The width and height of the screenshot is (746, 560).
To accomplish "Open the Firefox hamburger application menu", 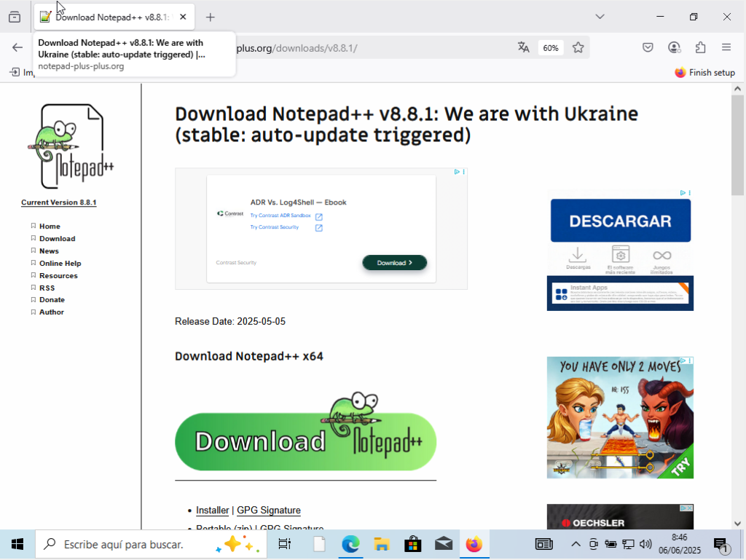I will [726, 47].
